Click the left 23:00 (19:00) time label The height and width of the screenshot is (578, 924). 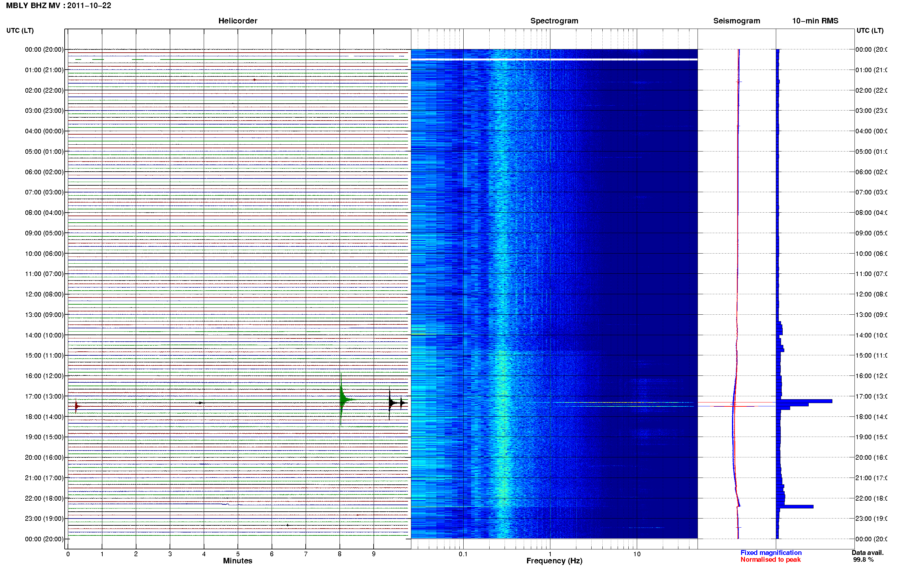click(44, 519)
